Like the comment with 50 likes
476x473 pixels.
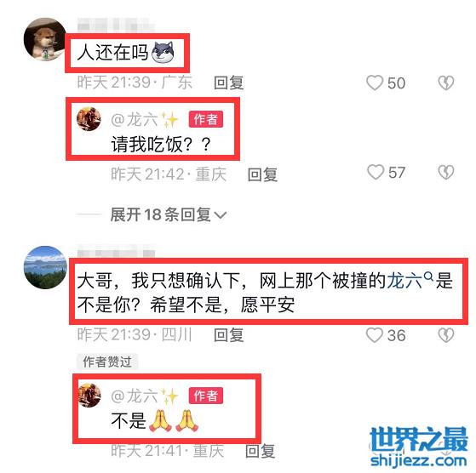375,83
